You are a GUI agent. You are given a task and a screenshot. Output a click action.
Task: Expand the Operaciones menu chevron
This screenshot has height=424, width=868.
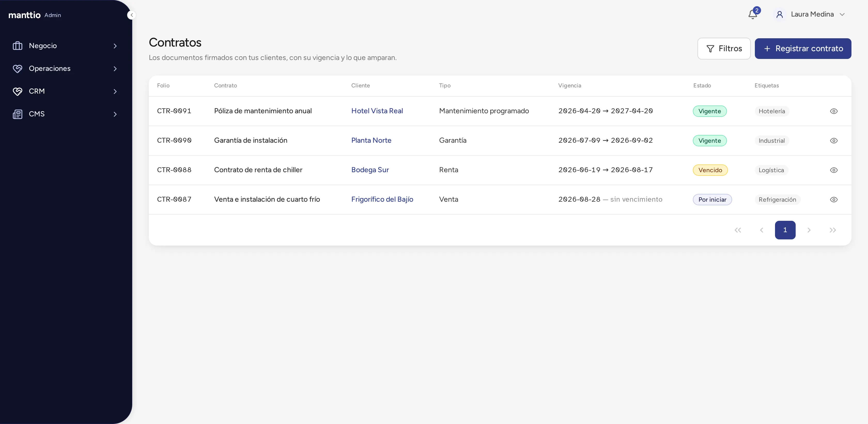(115, 69)
